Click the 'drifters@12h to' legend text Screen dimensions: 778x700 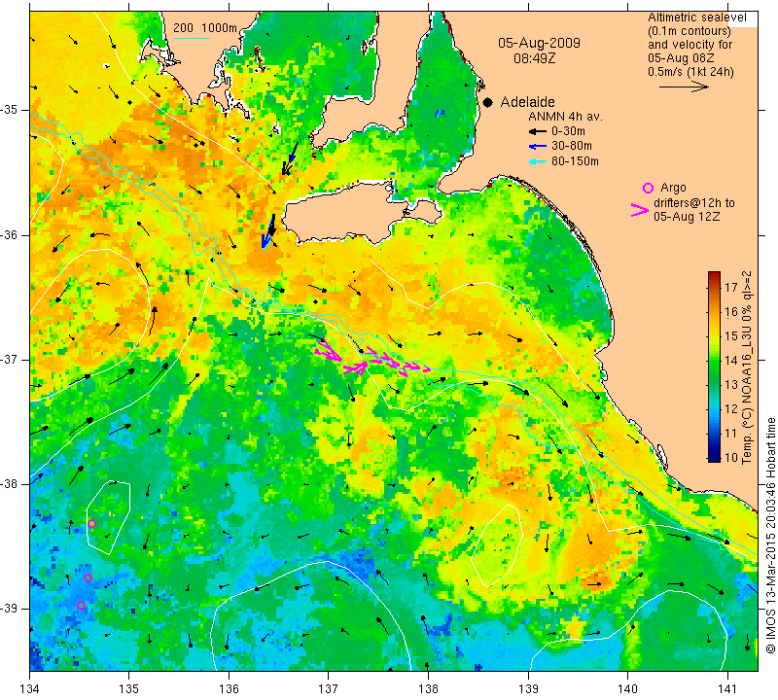click(693, 203)
